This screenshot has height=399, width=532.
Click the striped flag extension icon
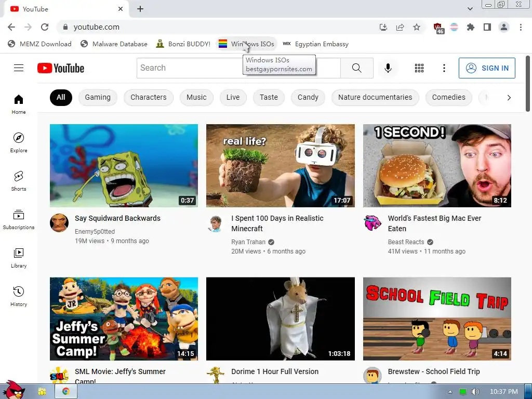(454, 27)
